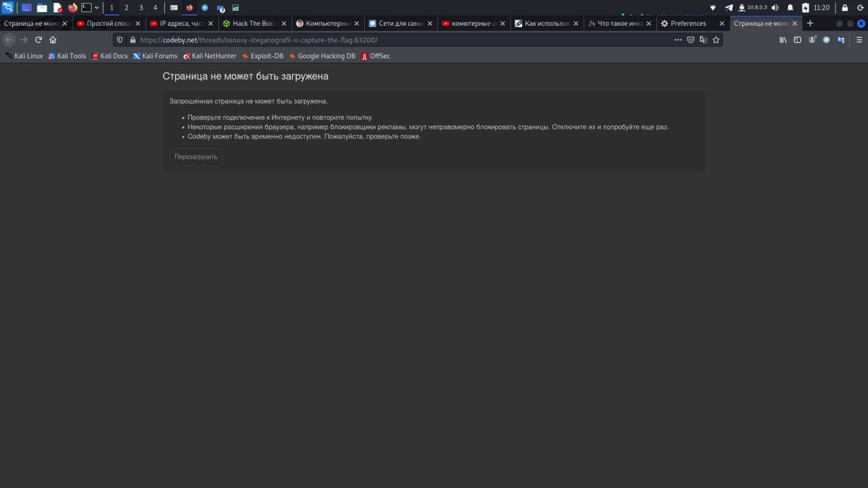The height and width of the screenshot is (488, 868).
Task: Open the Kali NetHunter bookmark
Action: (210, 56)
